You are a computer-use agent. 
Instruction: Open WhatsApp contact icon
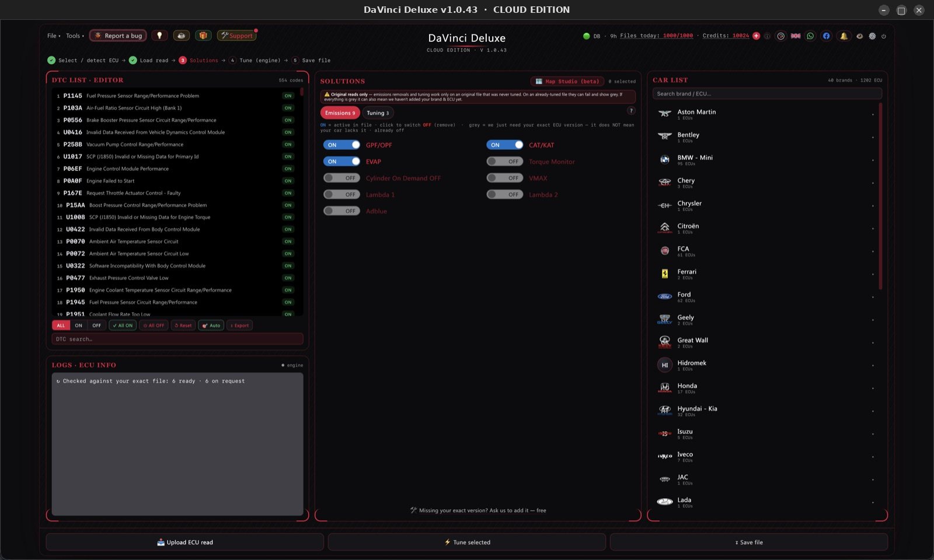(810, 36)
